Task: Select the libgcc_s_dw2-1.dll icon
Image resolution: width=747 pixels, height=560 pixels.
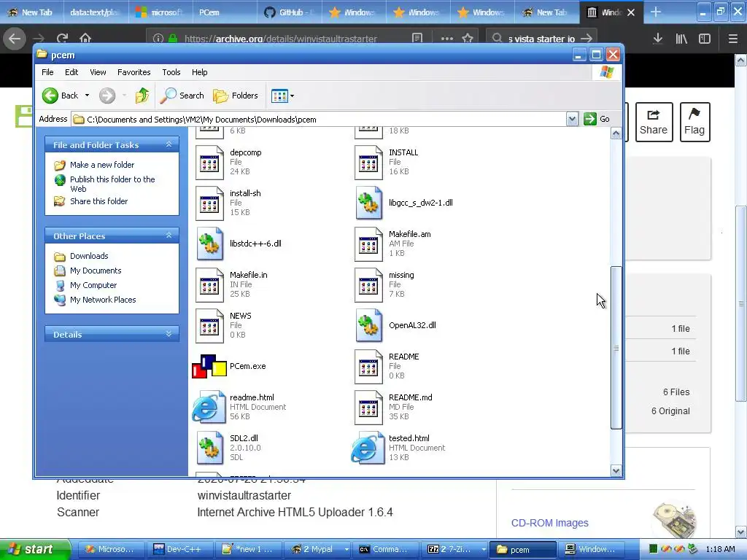Action: 368,203
